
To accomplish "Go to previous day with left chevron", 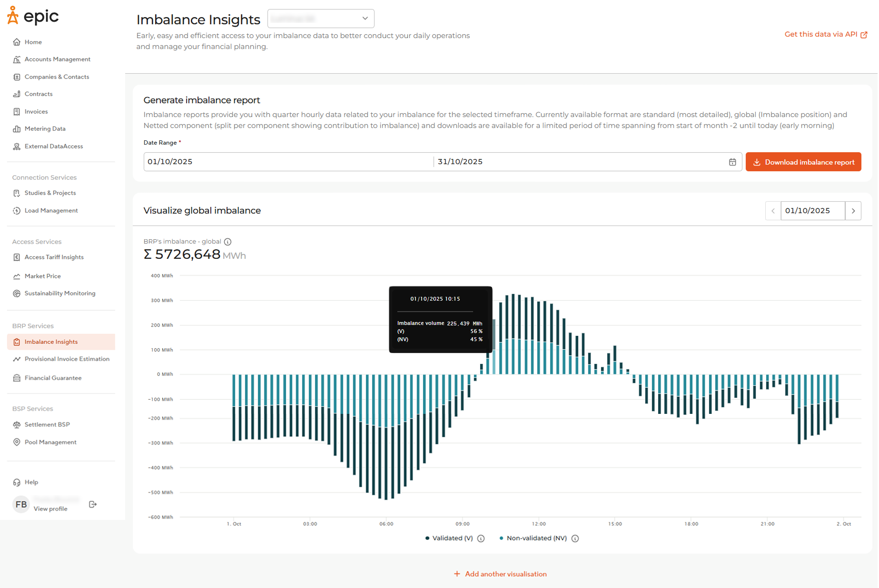I will [x=773, y=211].
